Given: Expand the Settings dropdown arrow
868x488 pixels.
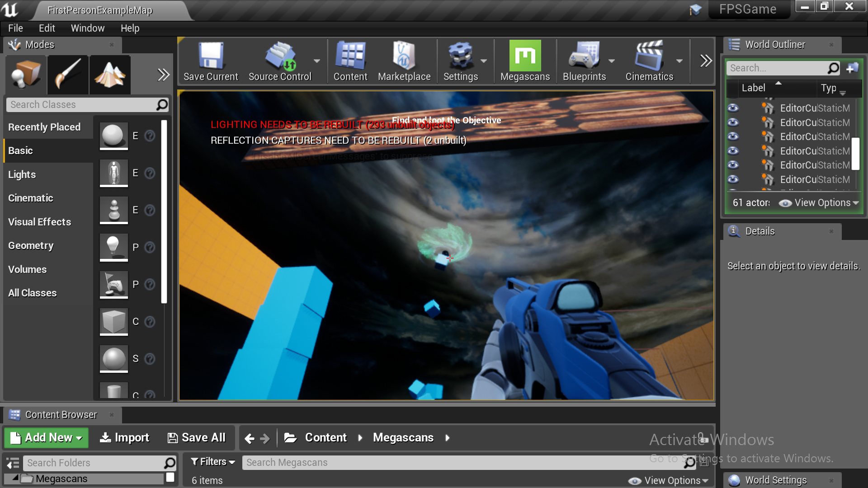Looking at the screenshot, I should (x=484, y=61).
